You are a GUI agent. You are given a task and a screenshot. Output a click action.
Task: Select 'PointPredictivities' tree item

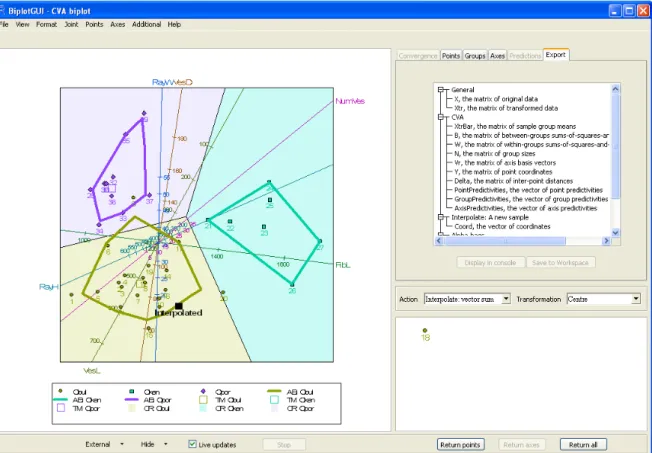529,190
